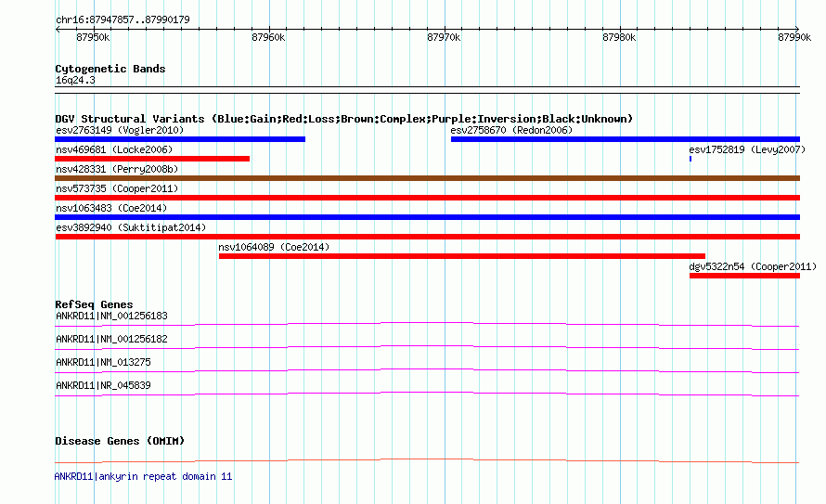This screenshot has width=826, height=504.
Task: Open the ANKRD11|ankyrin repeat domain 11 link
Action: (x=143, y=476)
